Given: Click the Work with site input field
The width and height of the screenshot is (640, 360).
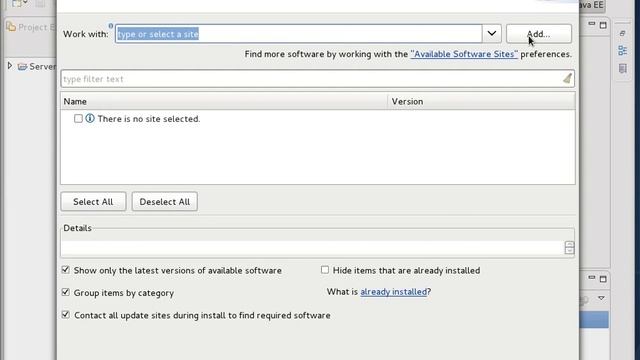Looking at the screenshot, I should (298, 34).
